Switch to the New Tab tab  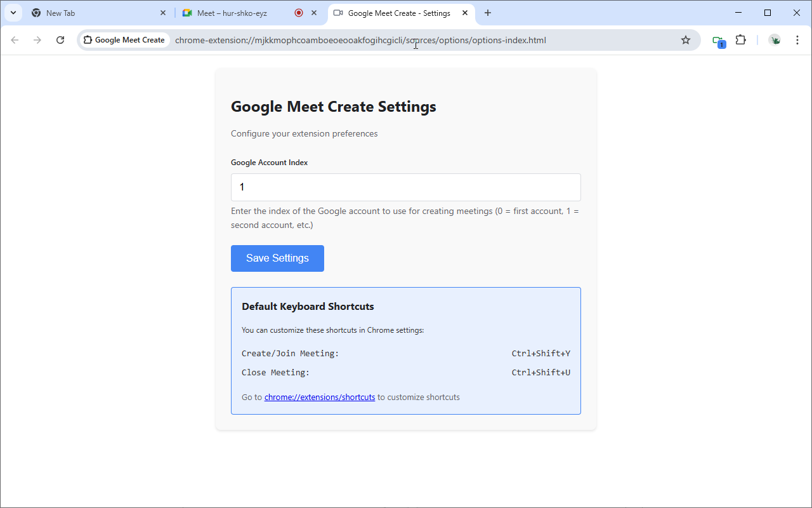(x=95, y=13)
